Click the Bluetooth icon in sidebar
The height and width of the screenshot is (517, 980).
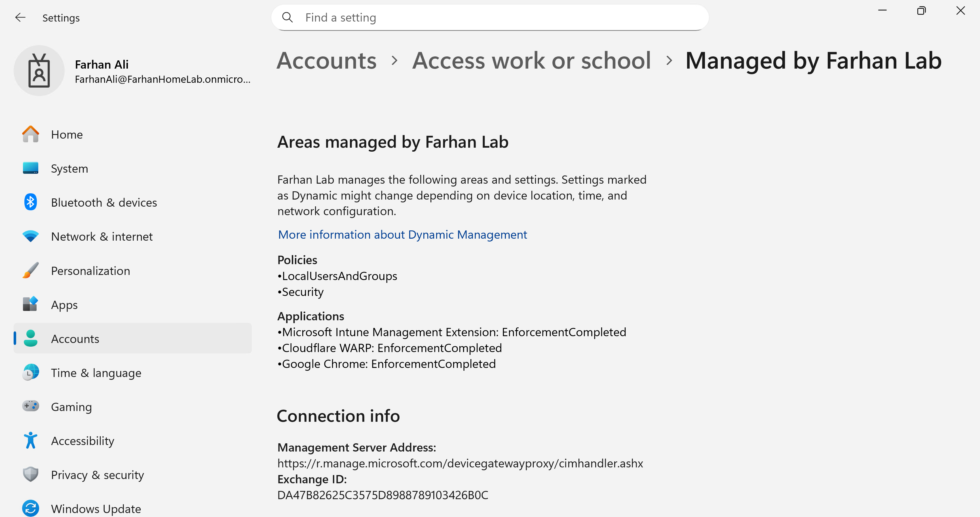pyautogui.click(x=30, y=202)
